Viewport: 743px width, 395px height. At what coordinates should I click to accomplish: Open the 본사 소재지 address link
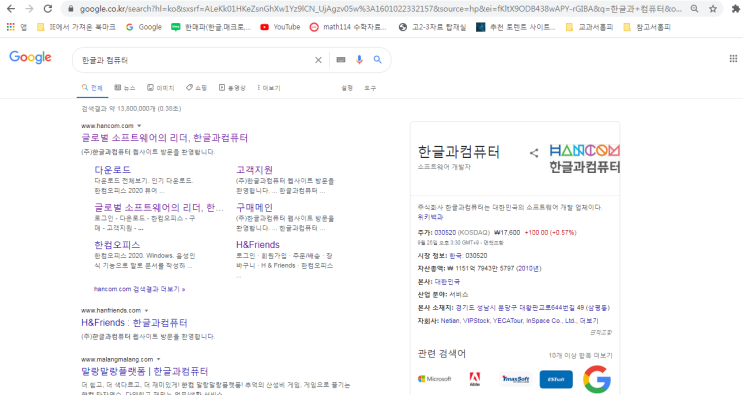(x=533, y=308)
